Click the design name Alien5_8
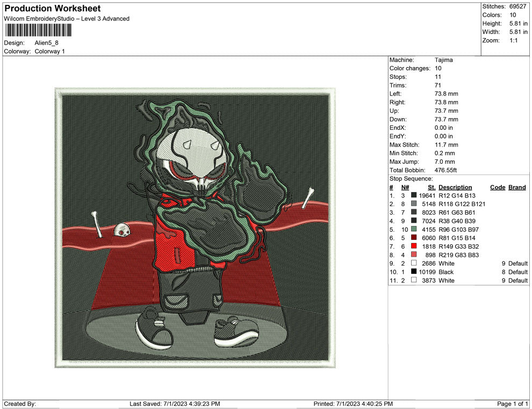 click(x=46, y=43)
